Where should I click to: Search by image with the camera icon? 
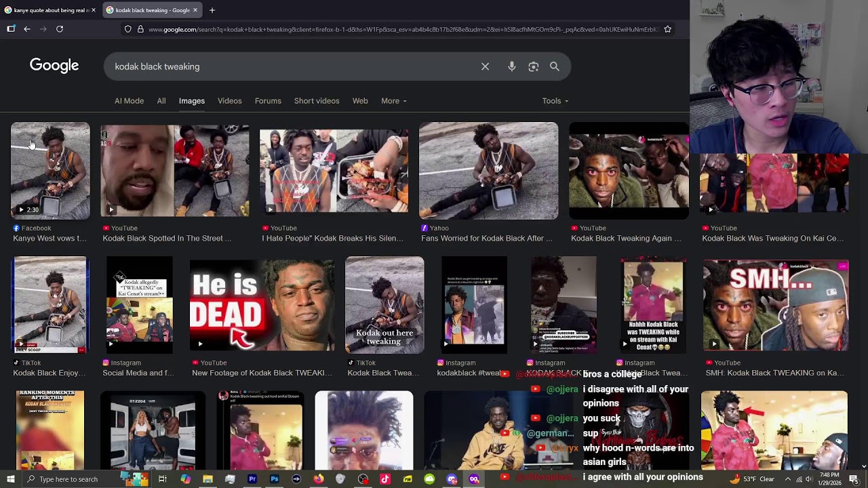click(x=534, y=66)
